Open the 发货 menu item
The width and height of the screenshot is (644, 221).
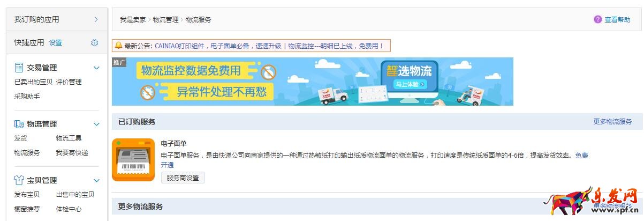[20, 138]
